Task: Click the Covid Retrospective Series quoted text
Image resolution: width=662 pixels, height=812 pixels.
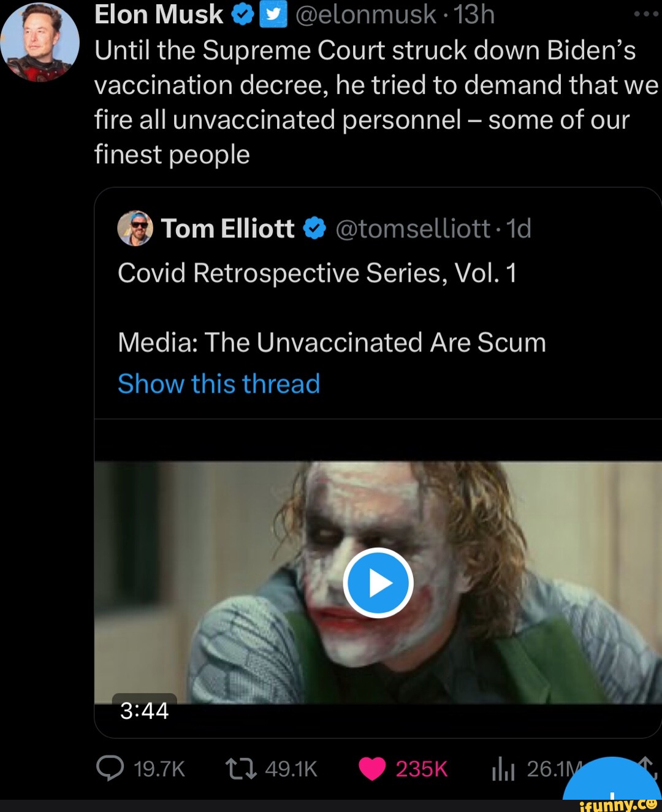Action: click(317, 273)
